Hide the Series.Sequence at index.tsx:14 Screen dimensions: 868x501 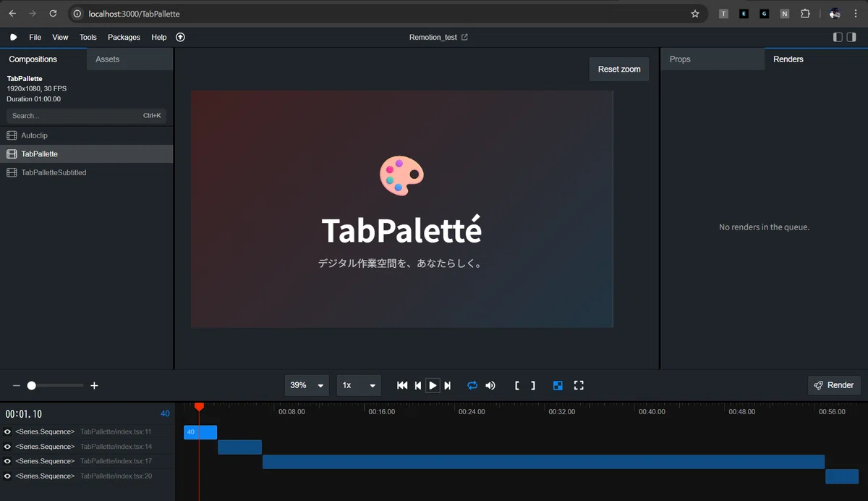point(8,447)
